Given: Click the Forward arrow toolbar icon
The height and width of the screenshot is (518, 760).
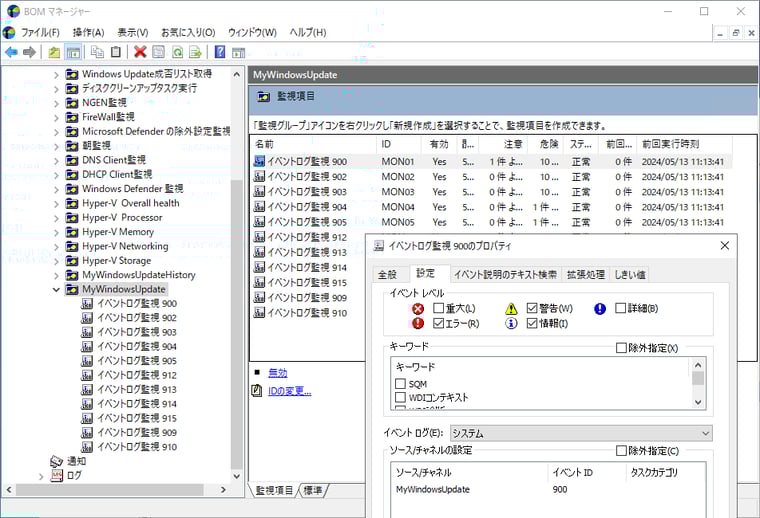Looking at the screenshot, I should [x=29, y=52].
